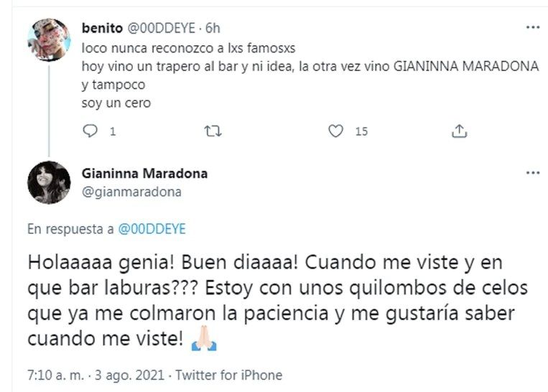The width and height of the screenshot is (548, 392).
Task: Open the 7:10 a. m. · 3 ago. 2021 timestamp
Action: (x=95, y=375)
